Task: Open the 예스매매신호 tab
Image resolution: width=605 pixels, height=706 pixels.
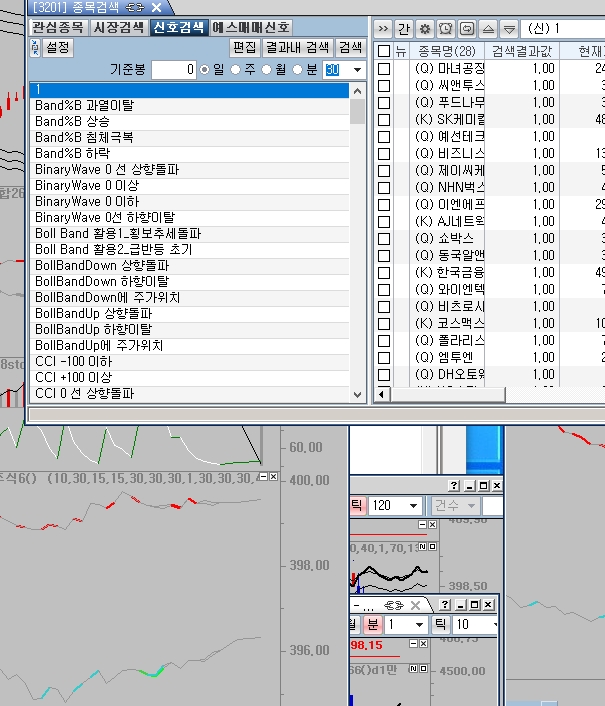Action: (x=253, y=27)
